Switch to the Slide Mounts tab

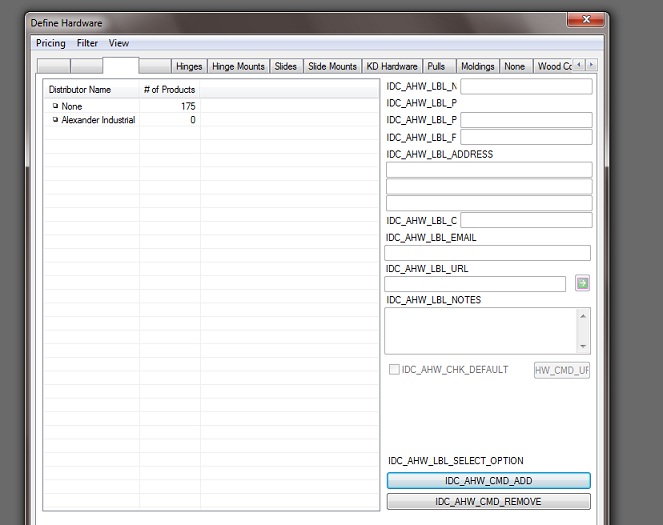click(332, 66)
